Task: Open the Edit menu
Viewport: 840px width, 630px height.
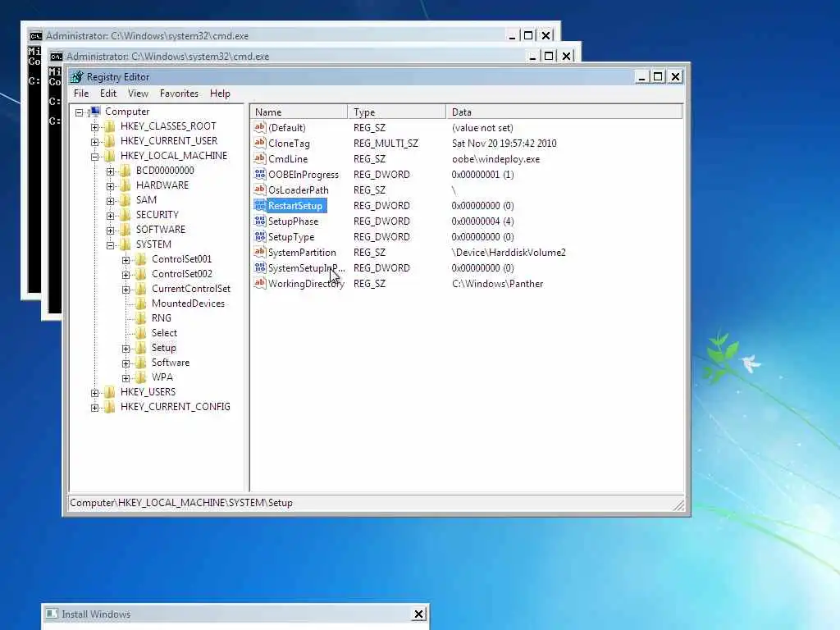Action: coord(108,94)
